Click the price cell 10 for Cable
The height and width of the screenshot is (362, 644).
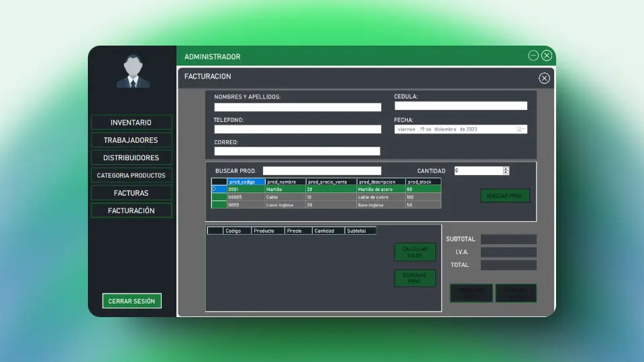coord(331,197)
